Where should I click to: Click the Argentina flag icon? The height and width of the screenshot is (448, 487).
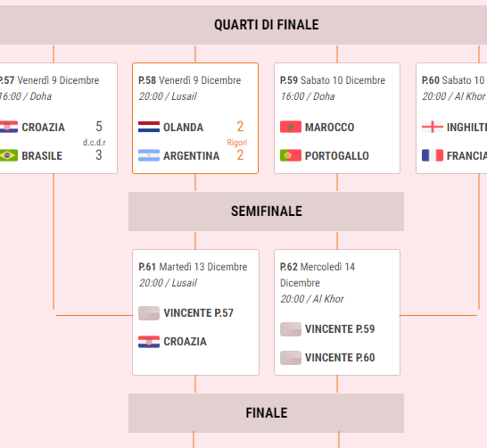tap(149, 155)
